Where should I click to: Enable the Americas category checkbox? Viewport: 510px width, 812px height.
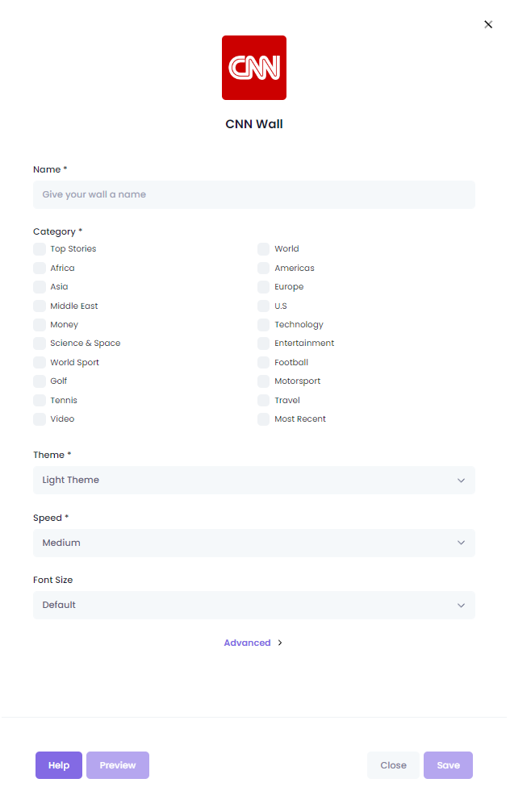(x=263, y=269)
